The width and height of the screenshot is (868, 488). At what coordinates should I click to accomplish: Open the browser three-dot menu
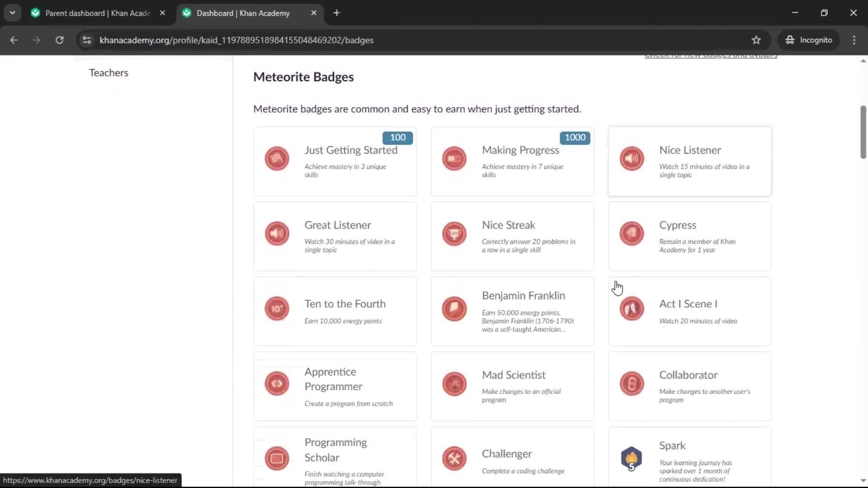pyautogui.click(x=854, y=40)
